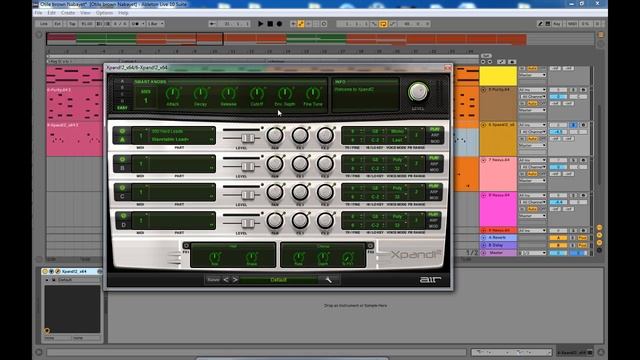Click the Cutoff smart knob

click(x=257, y=94)
